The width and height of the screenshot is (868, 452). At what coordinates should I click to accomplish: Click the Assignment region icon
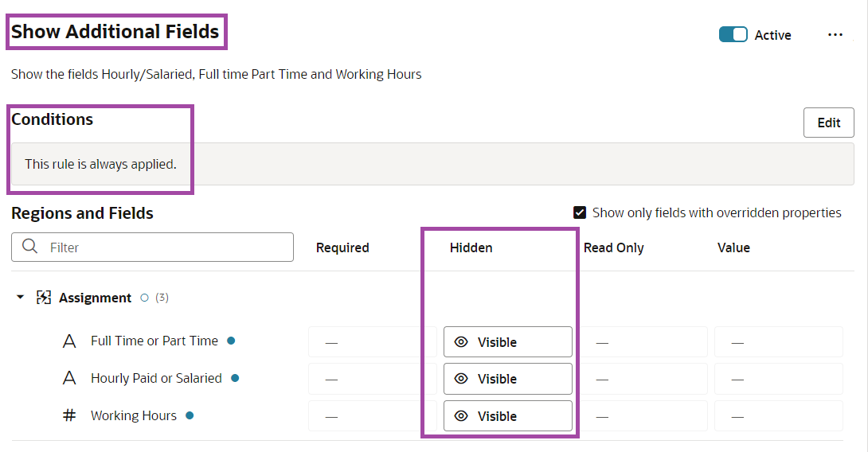[x=44, y=298]
